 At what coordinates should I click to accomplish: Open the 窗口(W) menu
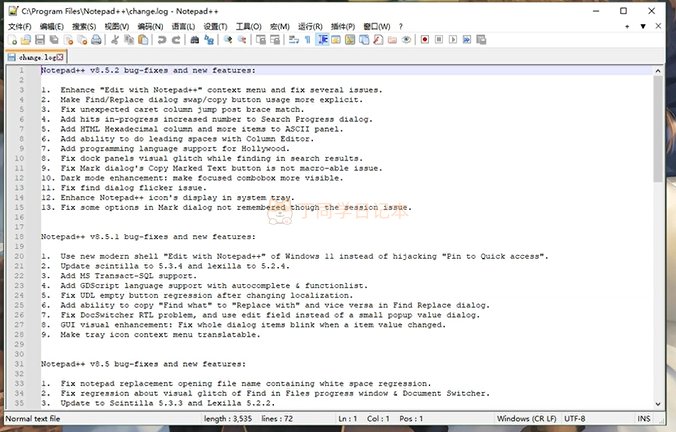[x=377, y=27]
